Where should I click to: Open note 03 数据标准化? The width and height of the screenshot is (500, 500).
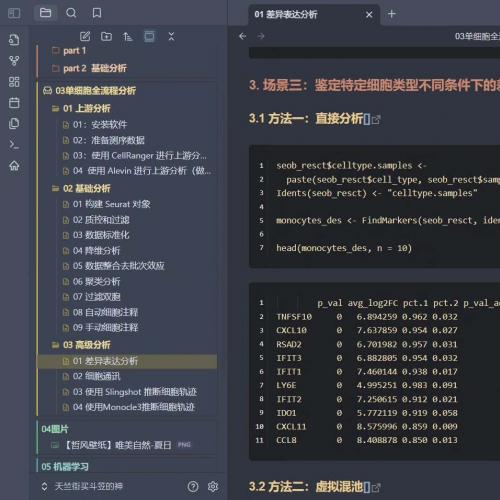point(101,235)
